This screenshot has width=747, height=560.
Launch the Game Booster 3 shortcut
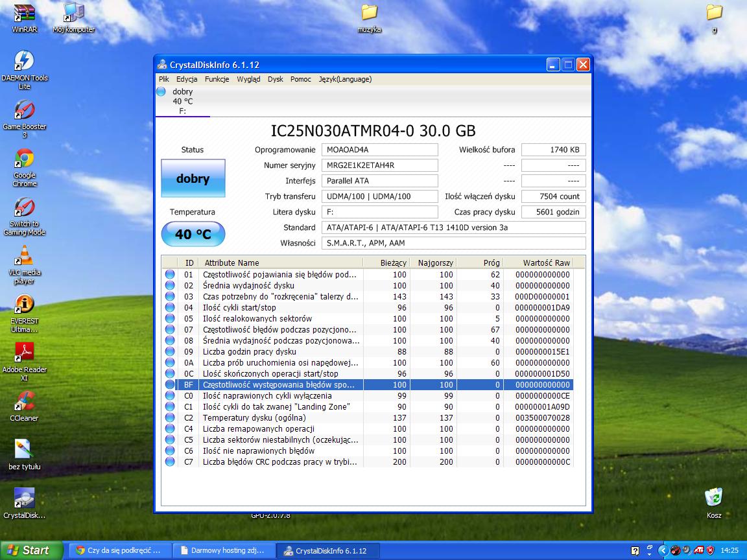(x=24, y=119)
